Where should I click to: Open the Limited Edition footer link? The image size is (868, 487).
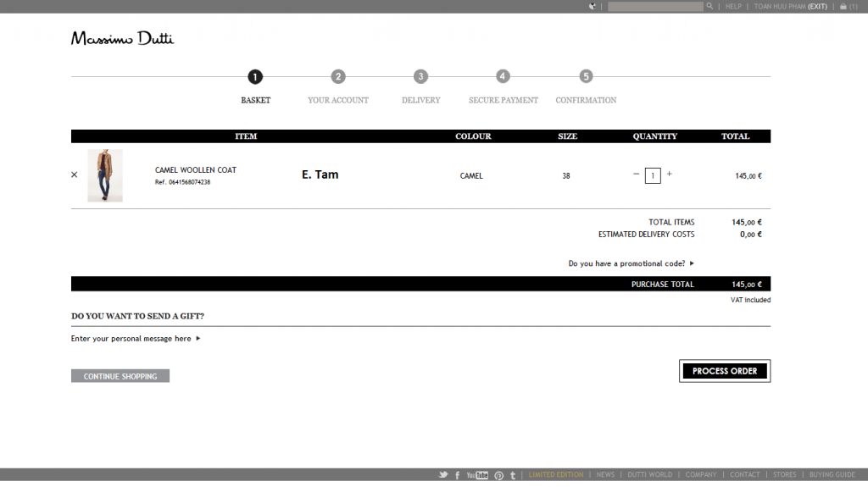[x=555, y=475]
